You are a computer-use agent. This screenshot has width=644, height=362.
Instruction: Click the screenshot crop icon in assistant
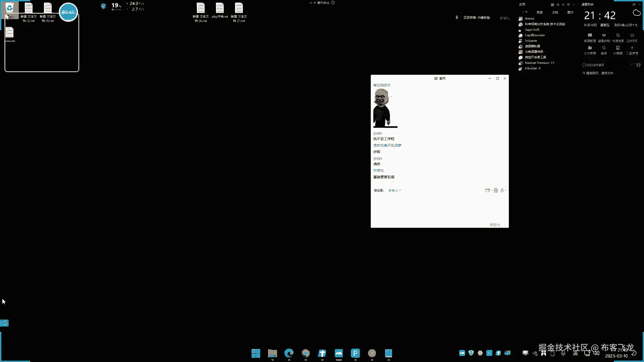pyautogui.click(x=604, y=48)
